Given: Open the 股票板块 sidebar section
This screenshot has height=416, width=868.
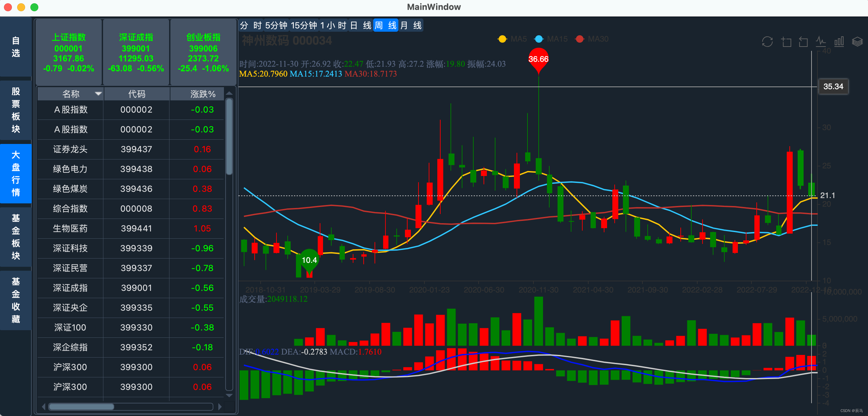Looking at the screenshot, I should [16, 110].
